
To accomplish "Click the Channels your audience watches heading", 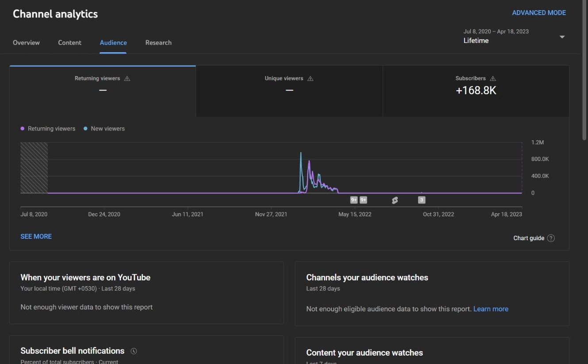I will (x=367, y=278).
